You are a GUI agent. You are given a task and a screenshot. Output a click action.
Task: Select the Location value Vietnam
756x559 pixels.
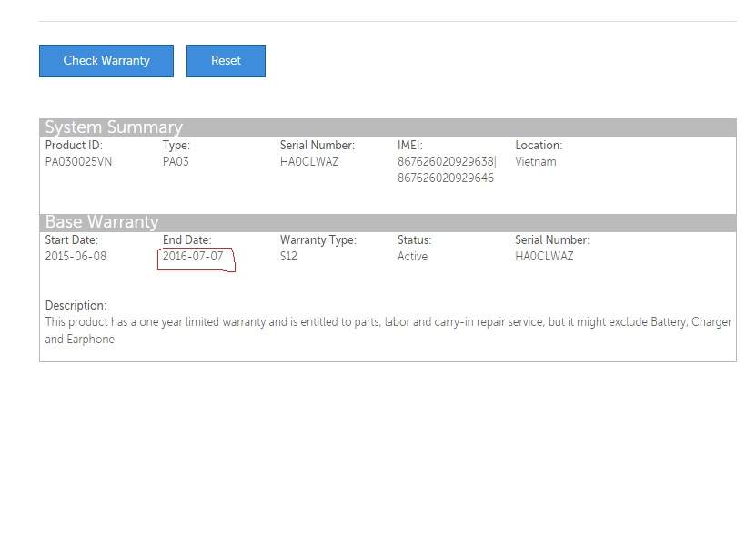coord(535,161)
